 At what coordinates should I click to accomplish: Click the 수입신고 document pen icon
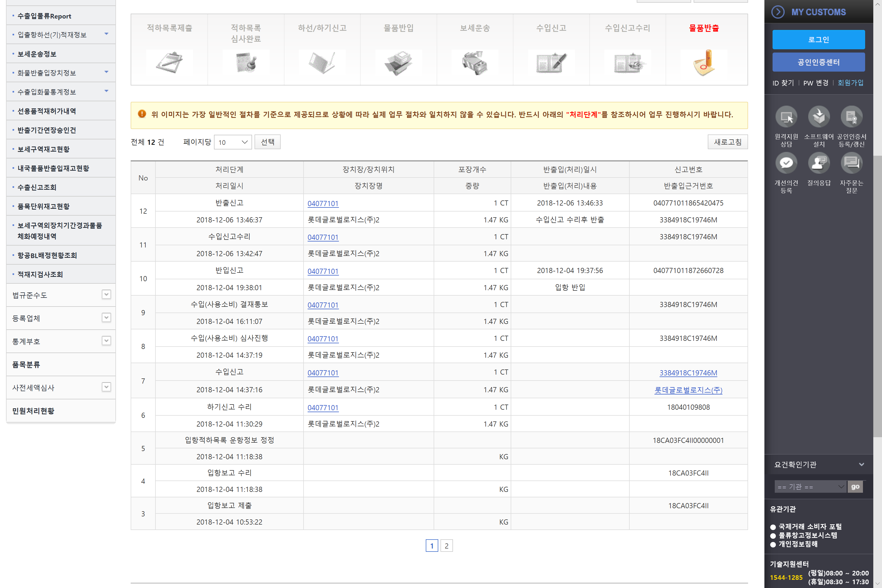551,63
